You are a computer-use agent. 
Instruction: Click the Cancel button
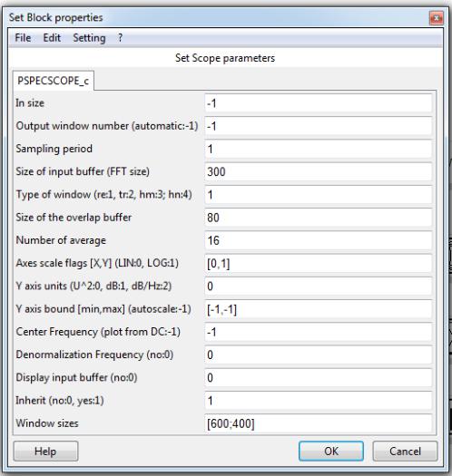405,452
